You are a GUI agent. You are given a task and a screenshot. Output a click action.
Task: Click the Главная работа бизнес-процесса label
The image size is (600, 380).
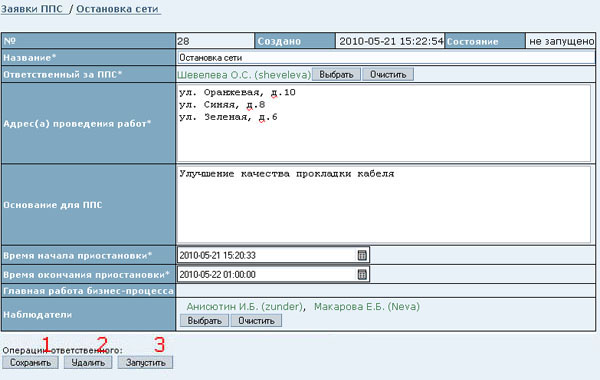tap(88, 291)
